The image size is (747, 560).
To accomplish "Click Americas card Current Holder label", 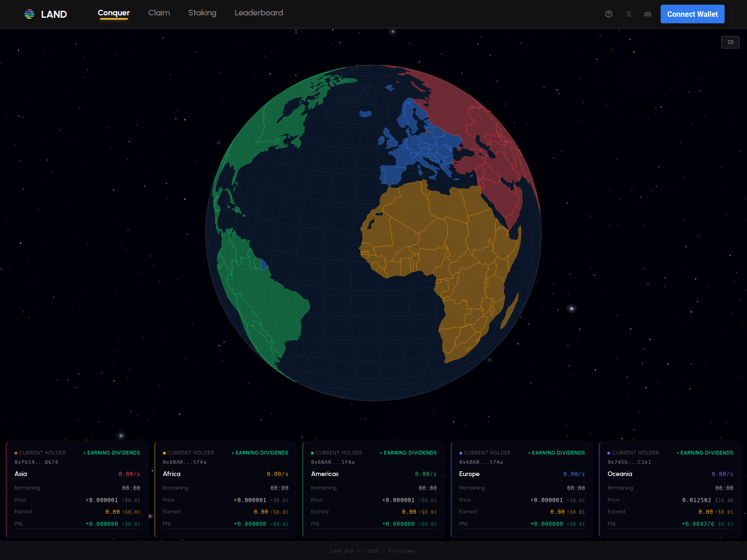I will (x=339, y=453).
